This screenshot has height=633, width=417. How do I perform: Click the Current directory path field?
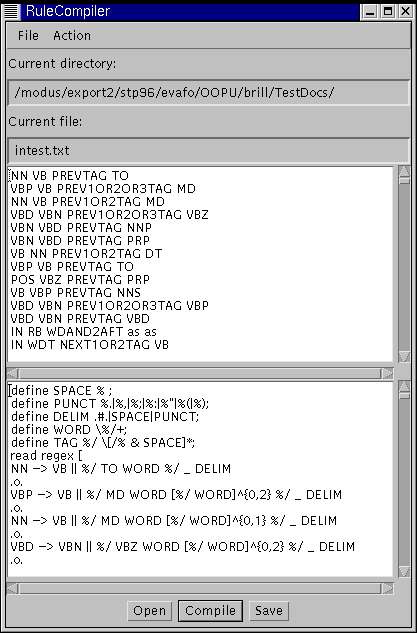(208, 92)
